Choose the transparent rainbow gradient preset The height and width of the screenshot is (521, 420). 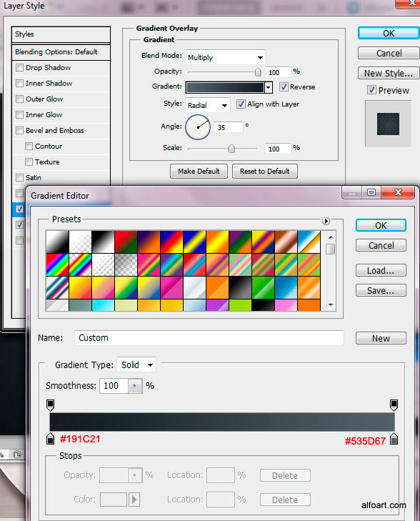(80, 265)
